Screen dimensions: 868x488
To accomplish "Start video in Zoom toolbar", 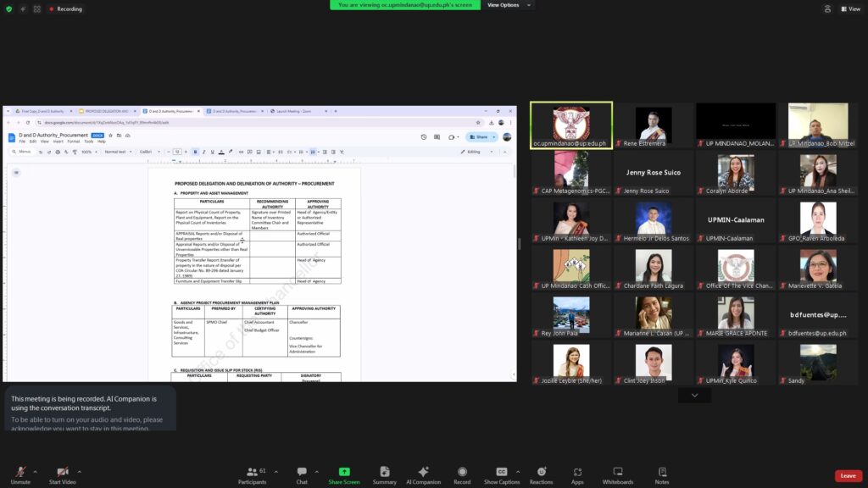I will click(63, 474).
